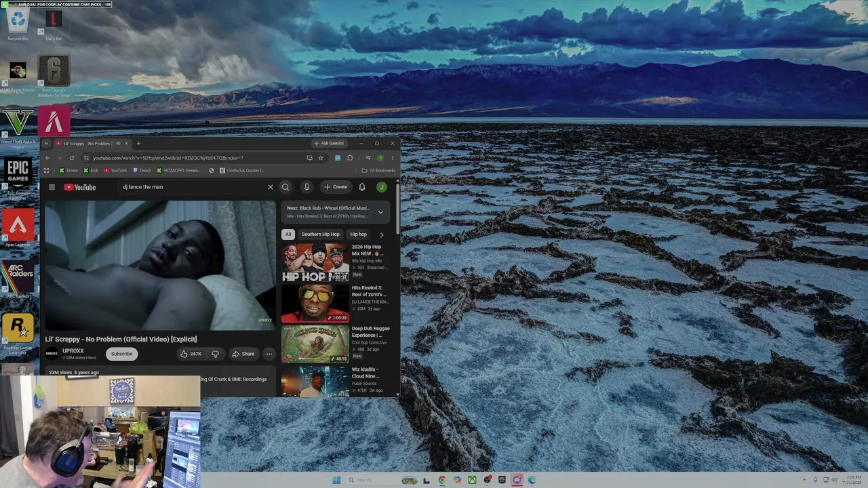Open the Twitch bookmark
The width and height of the screenshot is (868, 488).
(x=142, y=171)
